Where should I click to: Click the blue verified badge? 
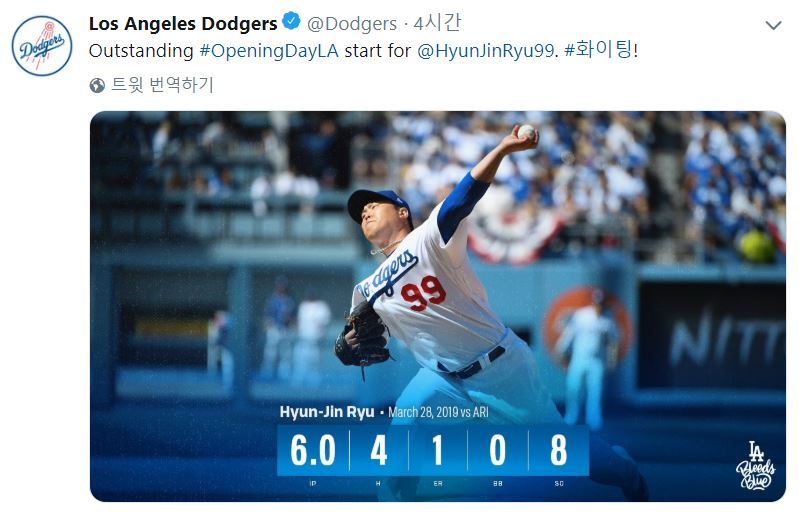pos(291,21)
